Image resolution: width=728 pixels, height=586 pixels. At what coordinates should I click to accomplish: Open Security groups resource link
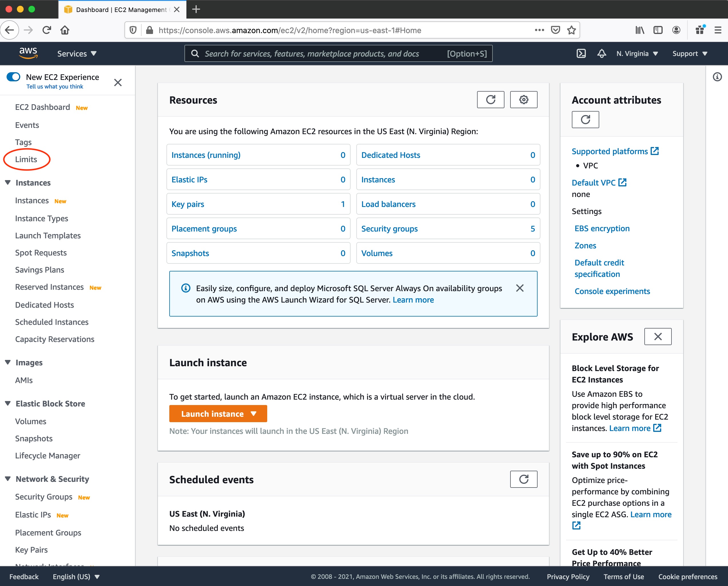(389, 229)
